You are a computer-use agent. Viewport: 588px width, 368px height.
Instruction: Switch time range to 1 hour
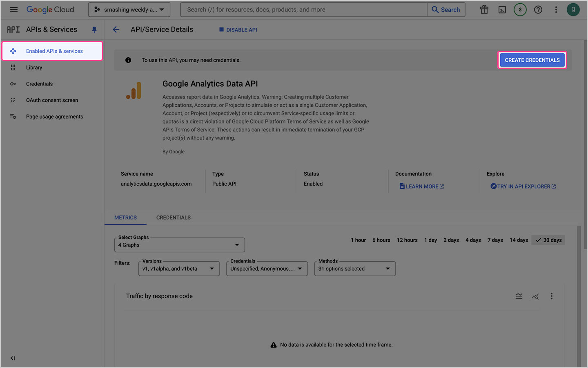point(358,240)
